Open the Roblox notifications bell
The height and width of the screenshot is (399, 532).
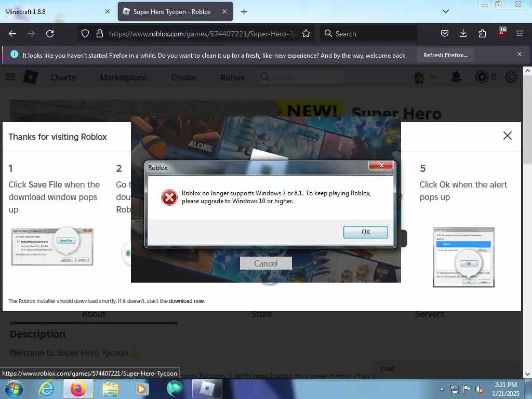click(456, 77)
